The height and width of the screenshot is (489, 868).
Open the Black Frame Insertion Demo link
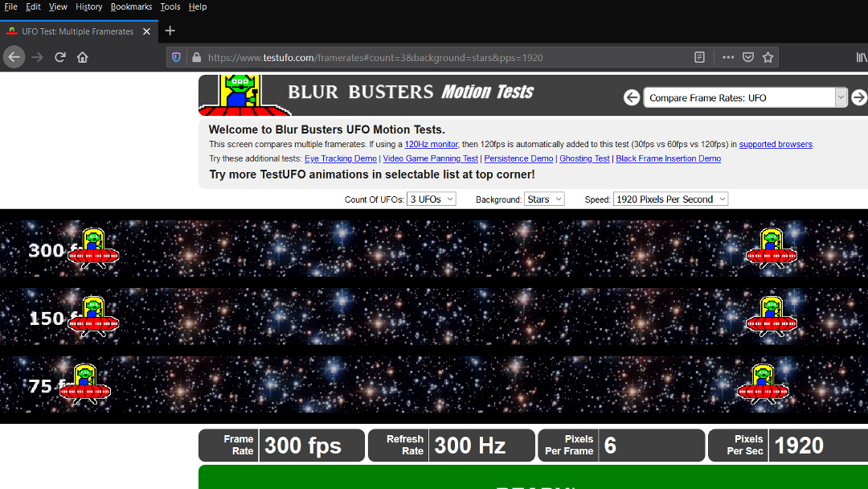(x=668, y=158)
